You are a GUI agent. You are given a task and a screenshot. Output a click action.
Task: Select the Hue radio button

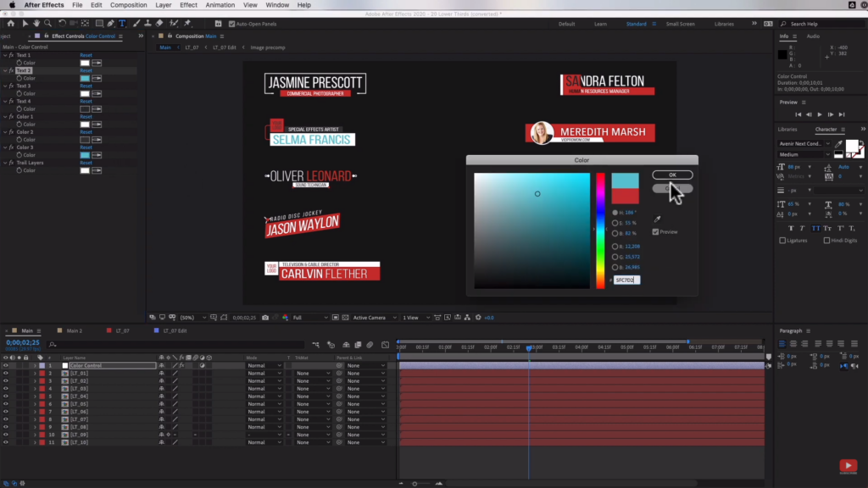615,213
